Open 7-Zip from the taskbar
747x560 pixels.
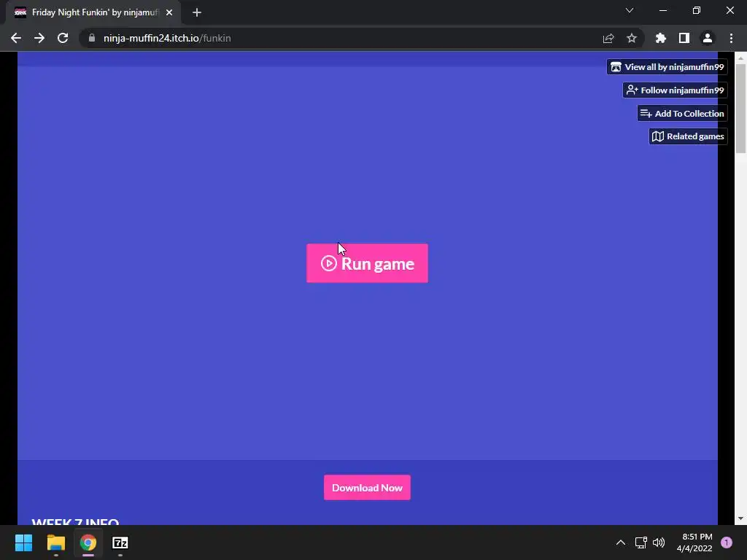tap(120, 542)
